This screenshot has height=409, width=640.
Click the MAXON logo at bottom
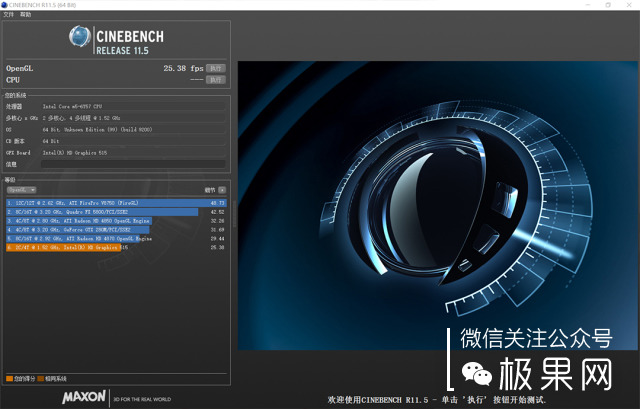coord(83,397)
